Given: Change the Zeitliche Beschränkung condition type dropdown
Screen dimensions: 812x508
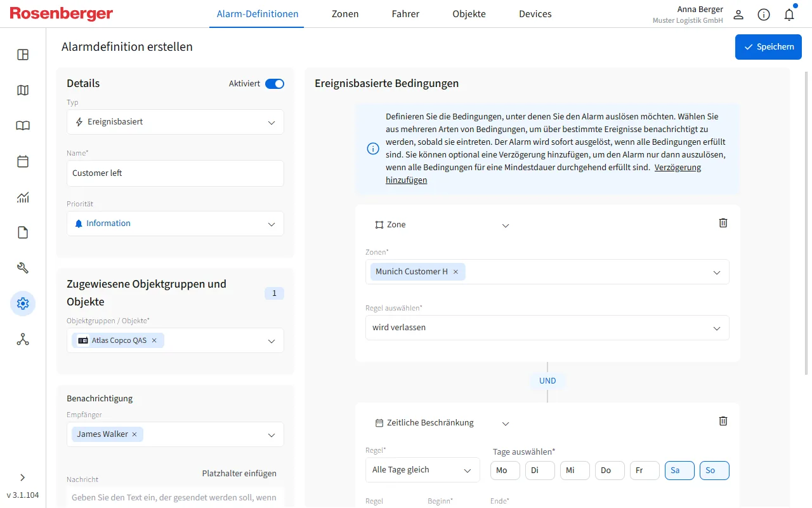Looking at the screenshot, I should tap(442, 423).
